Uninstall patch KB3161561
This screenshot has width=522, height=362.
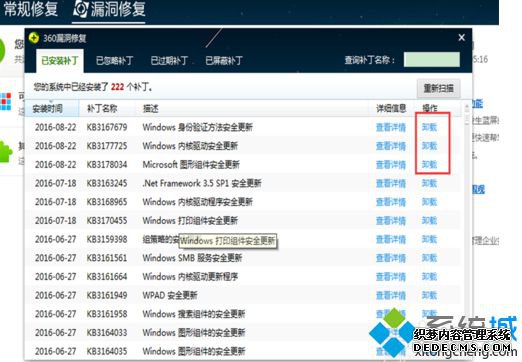[x=429, y=258]
